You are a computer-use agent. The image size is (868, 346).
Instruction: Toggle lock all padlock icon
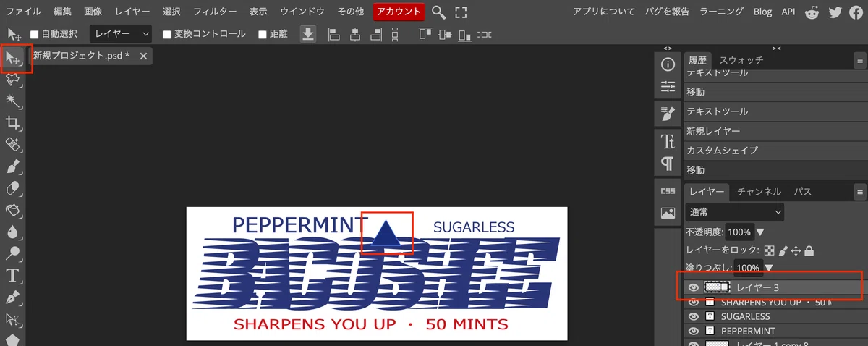[x=809, y=250]
